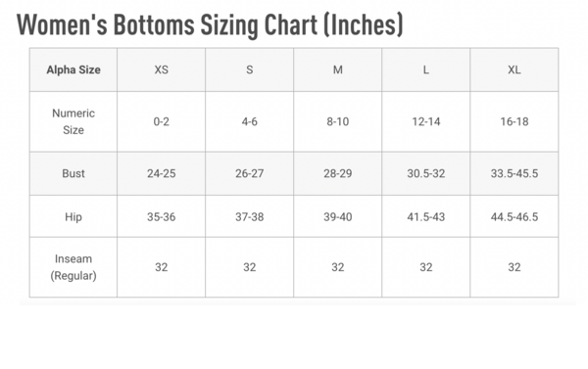Click the Numeric Size row label
The width and height of the screenshot is (588, 369).
point(73,121)
